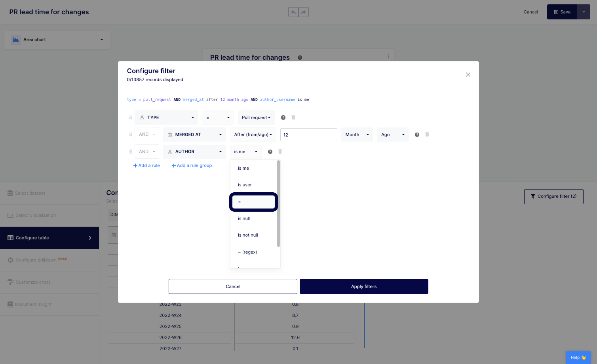
Task: Open the TYPE field dropdown
Action: coord(167,118)
